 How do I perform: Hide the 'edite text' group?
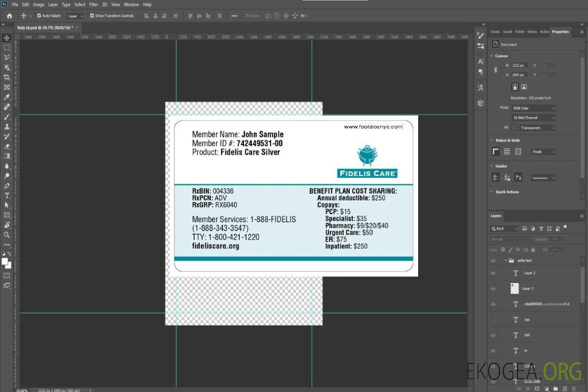coord(493,261)
